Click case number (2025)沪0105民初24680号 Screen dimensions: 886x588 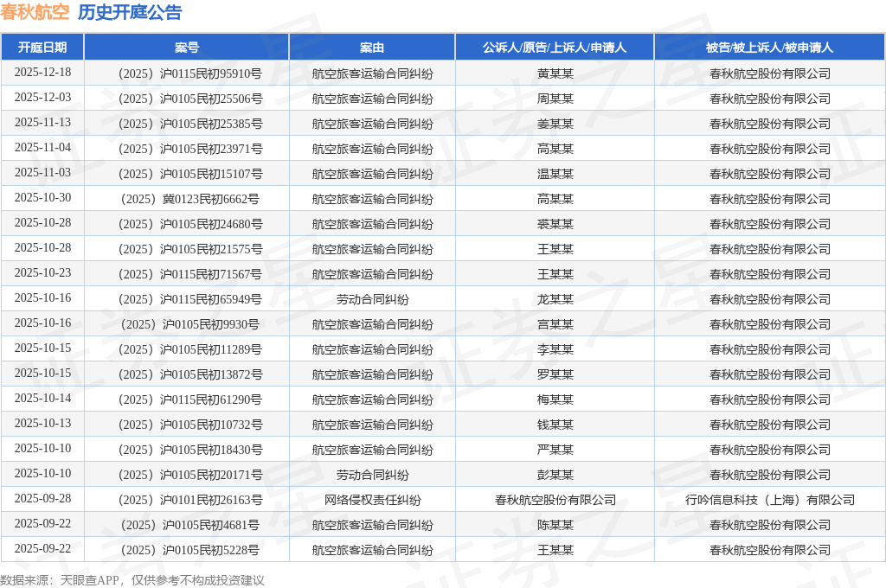[x=189, y=224]
